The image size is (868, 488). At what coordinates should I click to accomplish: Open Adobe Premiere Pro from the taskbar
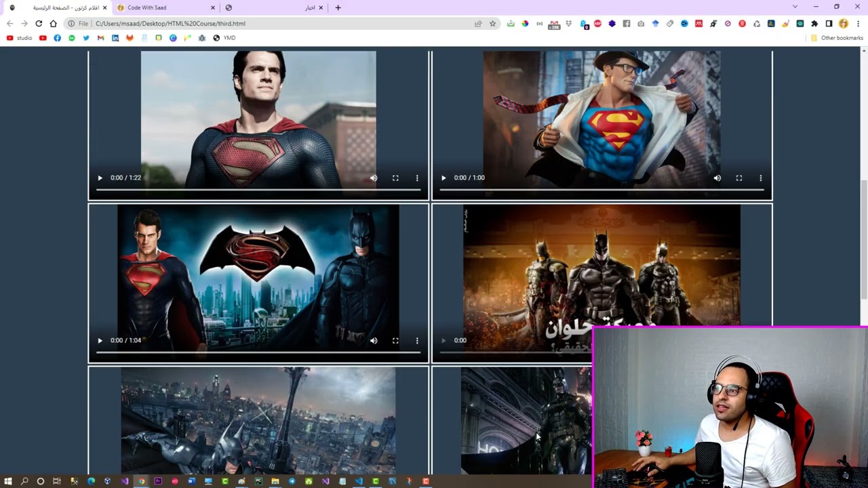tap(158, 481)
